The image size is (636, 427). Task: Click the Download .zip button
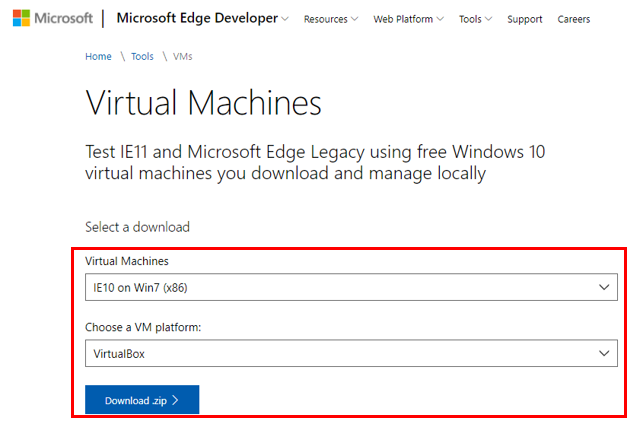tap(142, 400)
